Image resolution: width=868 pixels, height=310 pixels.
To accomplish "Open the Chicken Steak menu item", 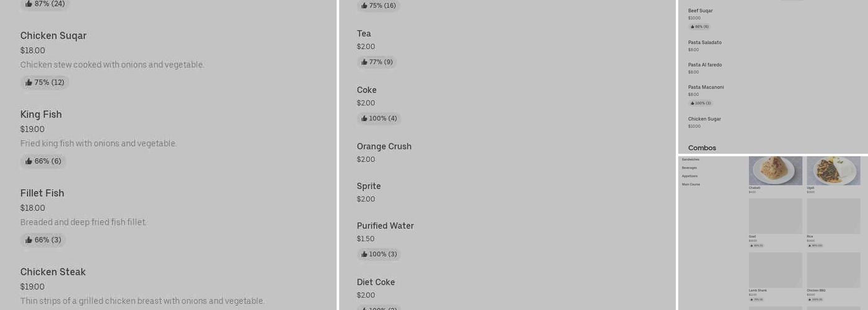I will [x=53, y=272].
